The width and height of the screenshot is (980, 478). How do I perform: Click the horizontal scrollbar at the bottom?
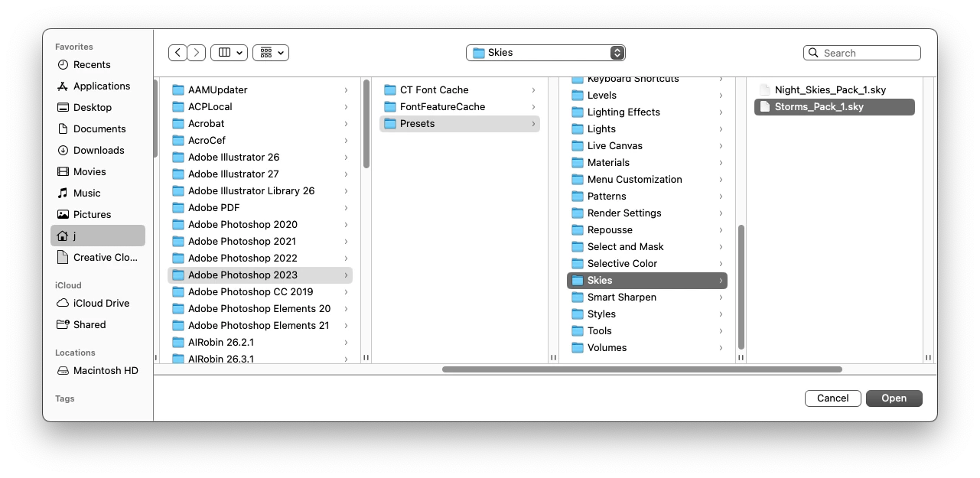coord(642,369)
